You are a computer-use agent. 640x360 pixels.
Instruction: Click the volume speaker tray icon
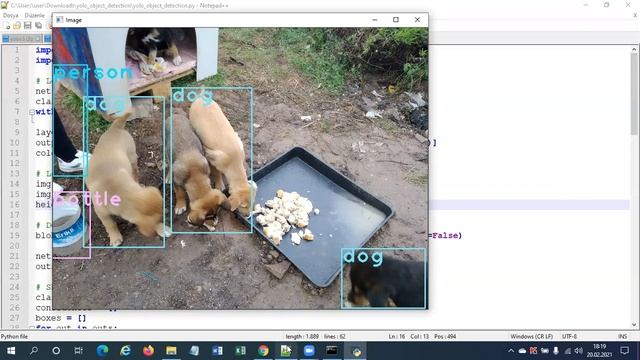pyautogui.click(x=578, y=351)
